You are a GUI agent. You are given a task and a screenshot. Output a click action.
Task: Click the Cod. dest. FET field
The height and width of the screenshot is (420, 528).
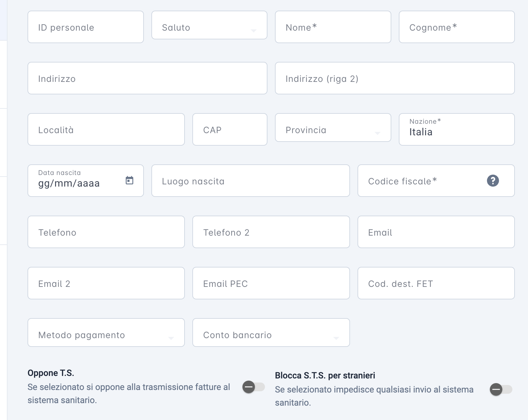click(x=436, y=283)
